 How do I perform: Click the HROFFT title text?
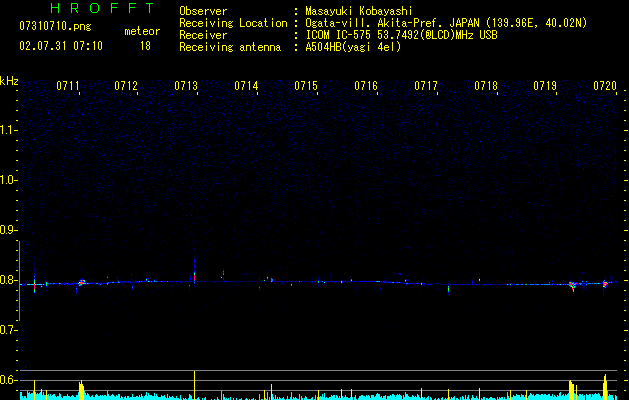pos(103,8)
